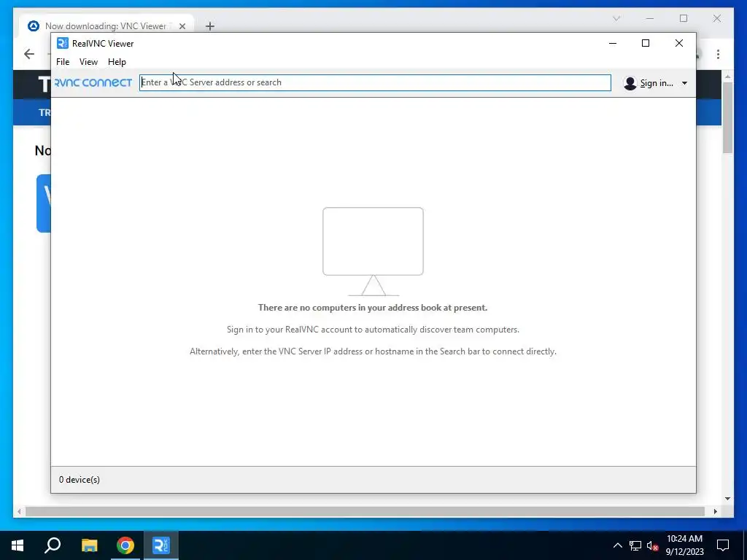
Task: Click the muted volume icon in the tray
Action: (x=653, y=545)
